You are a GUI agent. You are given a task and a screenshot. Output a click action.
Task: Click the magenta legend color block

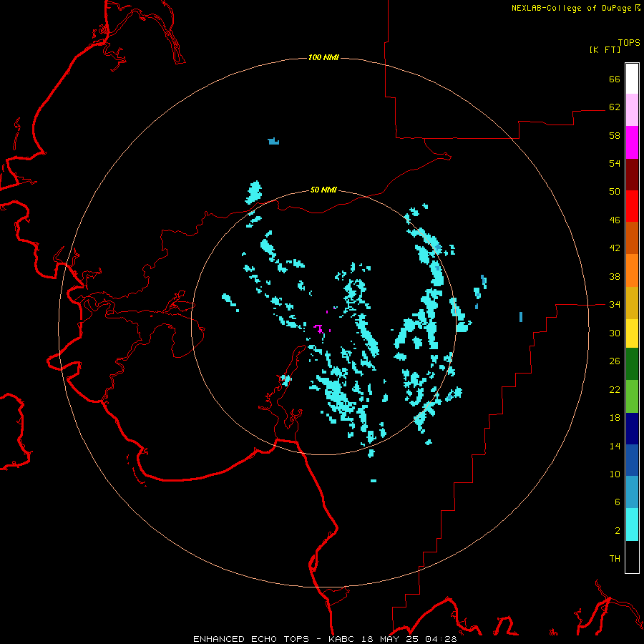coord(632,142)
